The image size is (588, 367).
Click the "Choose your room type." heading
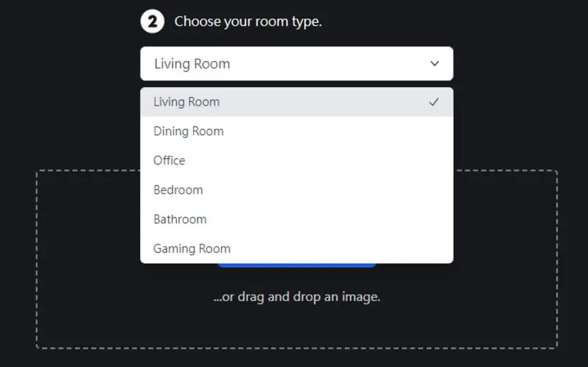[x=248, y=21]
